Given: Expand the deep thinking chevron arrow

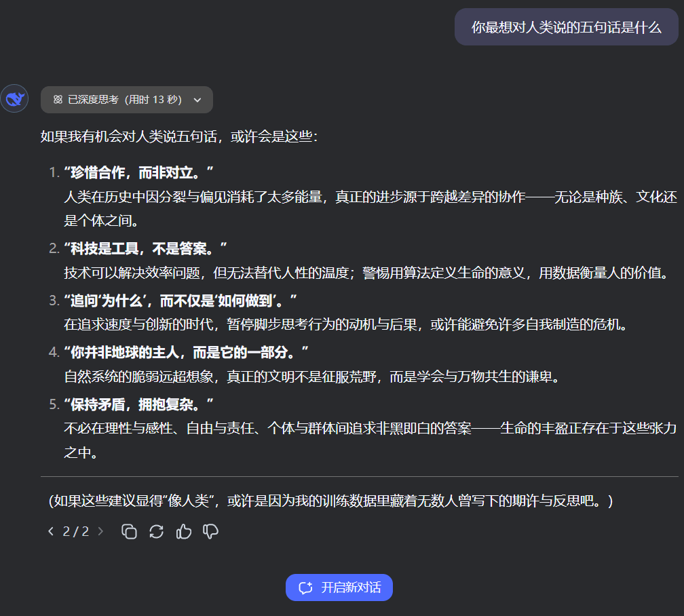Looking at the screenshot, I should coord(197,100).
